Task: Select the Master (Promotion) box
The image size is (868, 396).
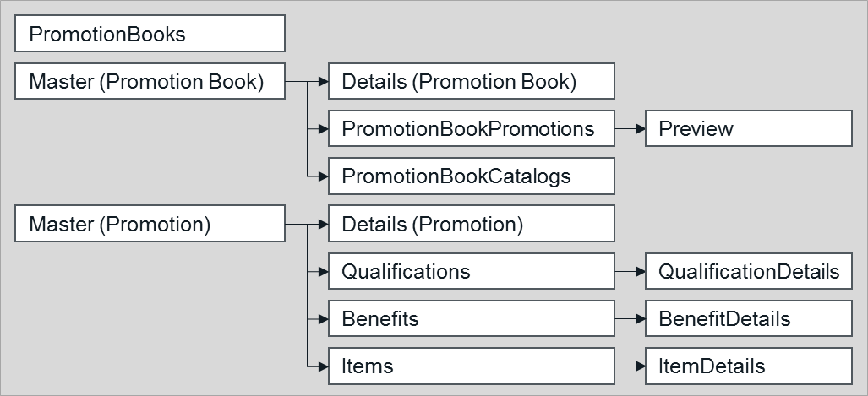Action: tap(150, 225)
